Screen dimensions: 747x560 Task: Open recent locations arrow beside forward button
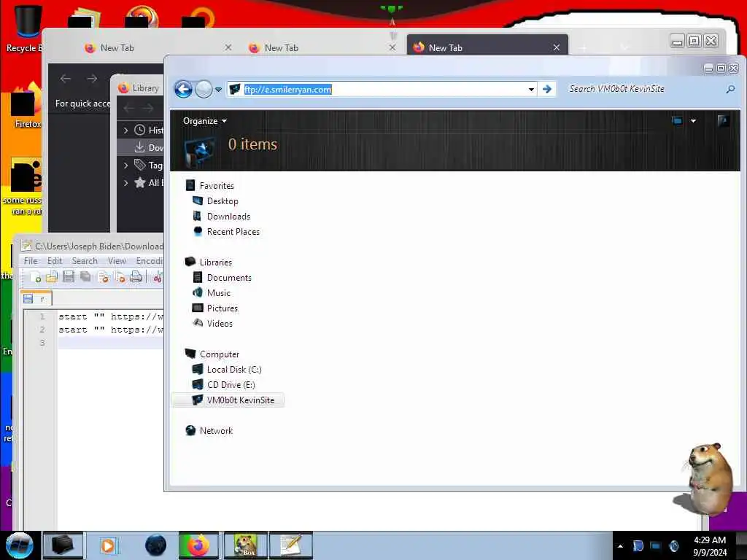tap(219, 90)
